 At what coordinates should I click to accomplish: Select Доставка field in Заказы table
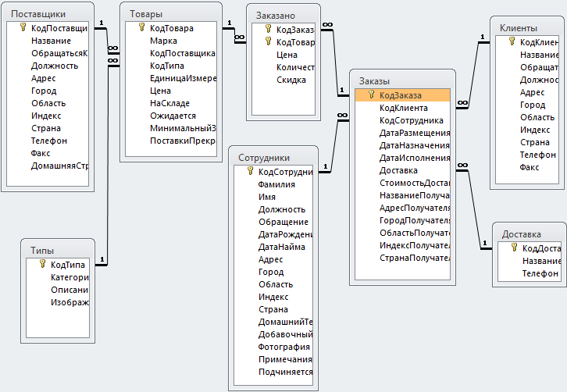[x=402, y=170]
